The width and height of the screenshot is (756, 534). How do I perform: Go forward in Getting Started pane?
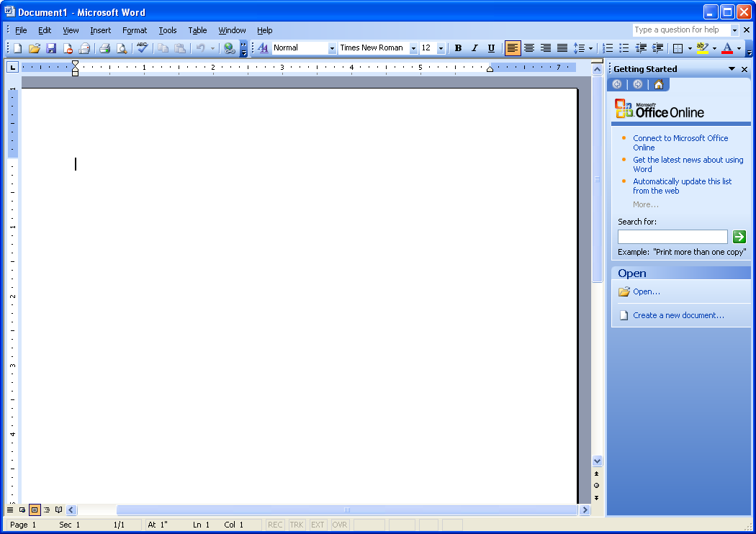(637, 84)
